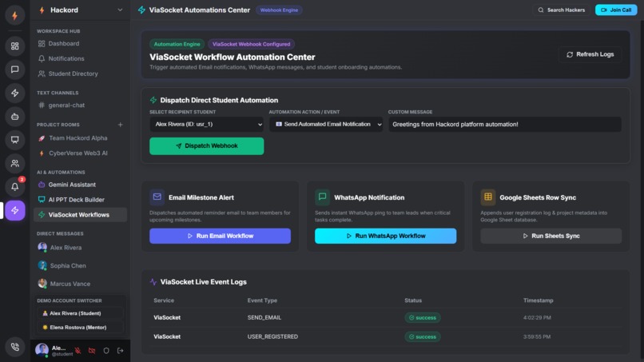Screen dimensions: 644x362
Task: Toggle the disabled camera icon
Action: coord(92,351)
